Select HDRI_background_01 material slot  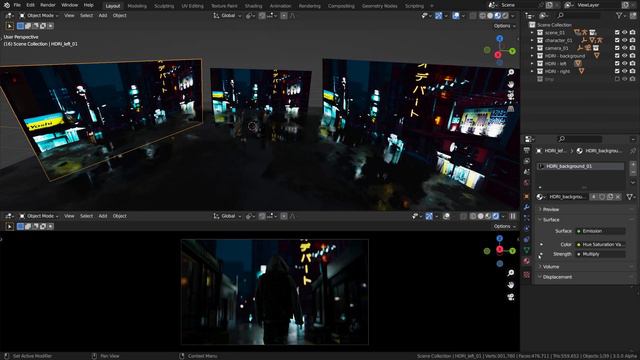(580, 166)
